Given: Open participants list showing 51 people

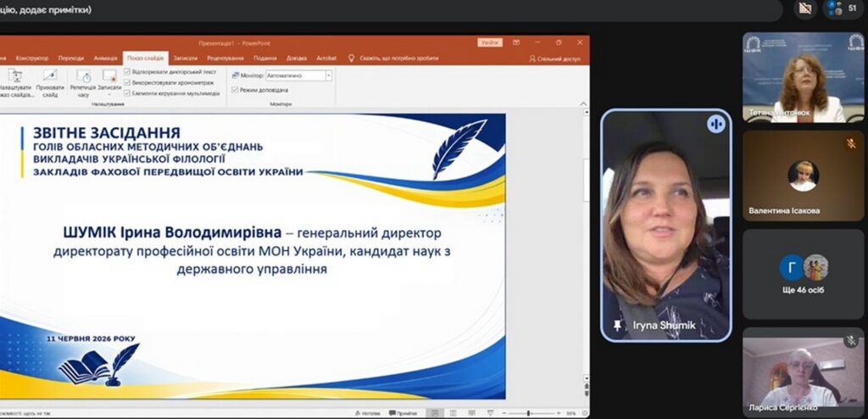Looking at the screenshot, I should [x=842, y=8].
